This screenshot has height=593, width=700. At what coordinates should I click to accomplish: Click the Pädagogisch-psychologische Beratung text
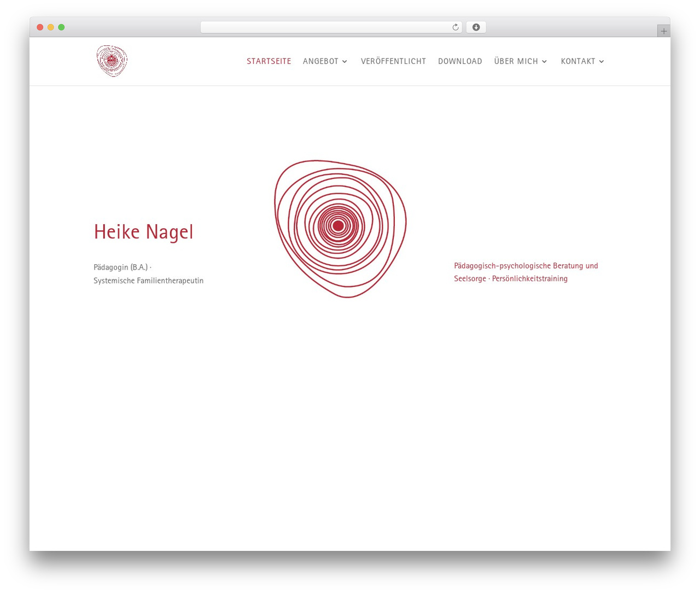[526, 266]
